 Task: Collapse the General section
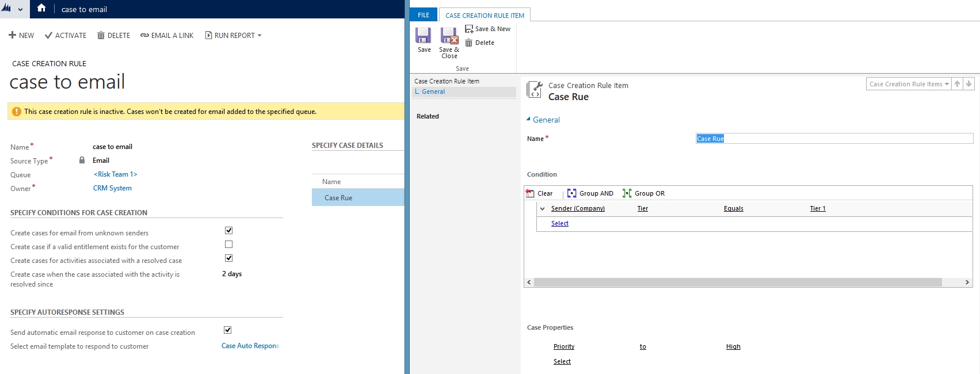529,119
